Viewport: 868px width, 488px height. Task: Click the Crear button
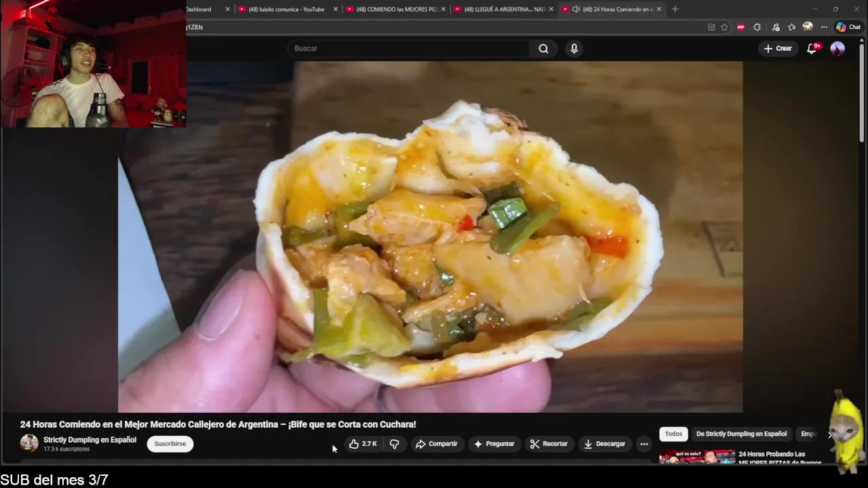[778, 49]
